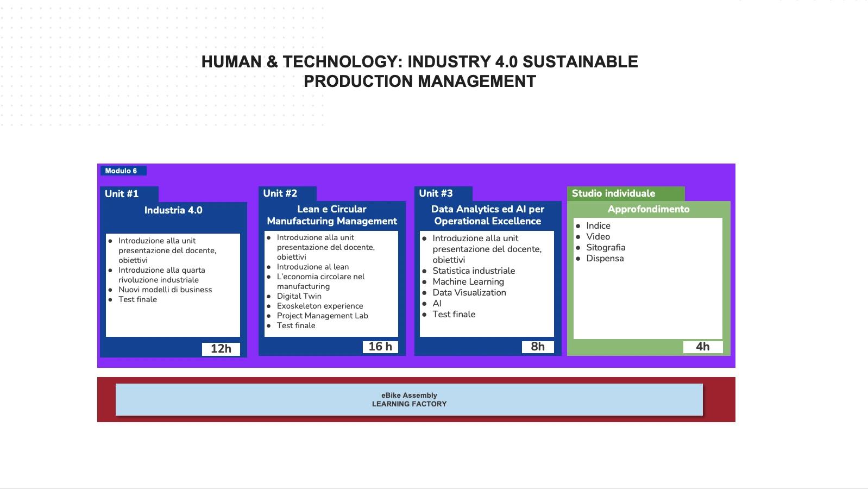Click the 'Machine Learning' bullet
Screen dimensions: 868x489
(x=468, y=281)
